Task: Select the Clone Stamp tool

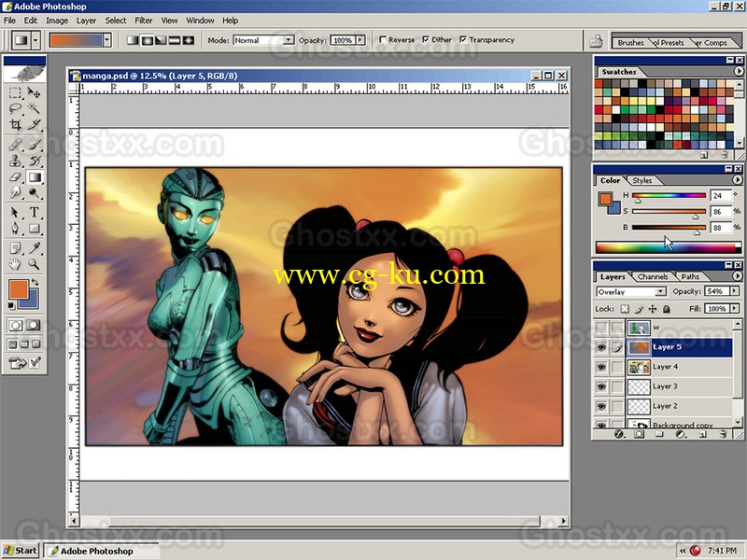Action: pyautogui.click(x=15, y=161)
